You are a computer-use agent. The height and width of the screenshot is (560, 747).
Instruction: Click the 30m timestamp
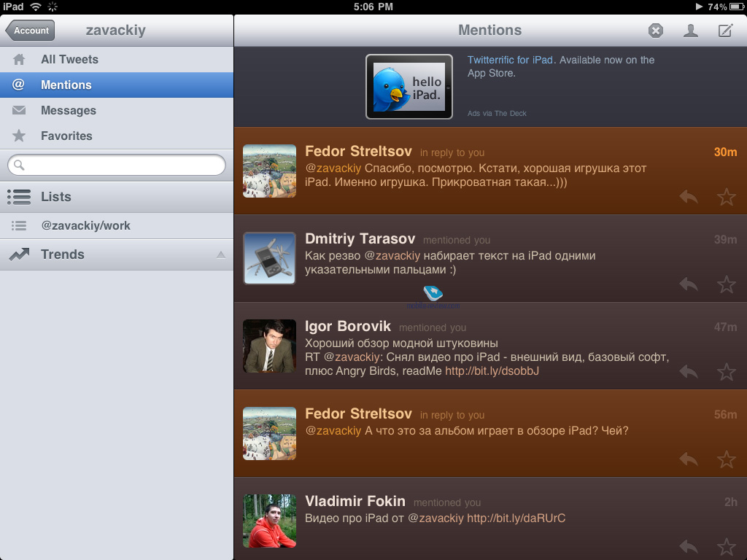pos(725,152)
